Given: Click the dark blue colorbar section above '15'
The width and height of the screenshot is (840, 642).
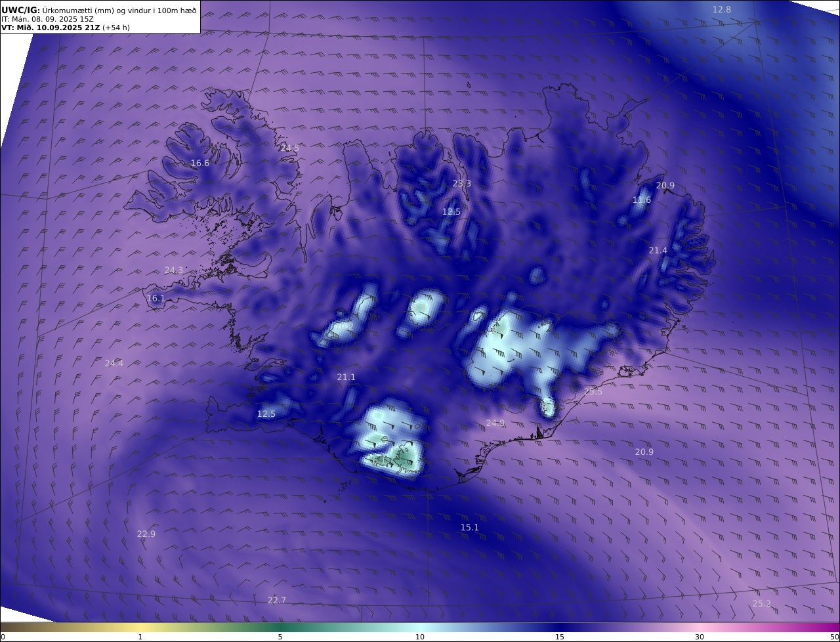Looking at the screenshot, I should [560, 627].
